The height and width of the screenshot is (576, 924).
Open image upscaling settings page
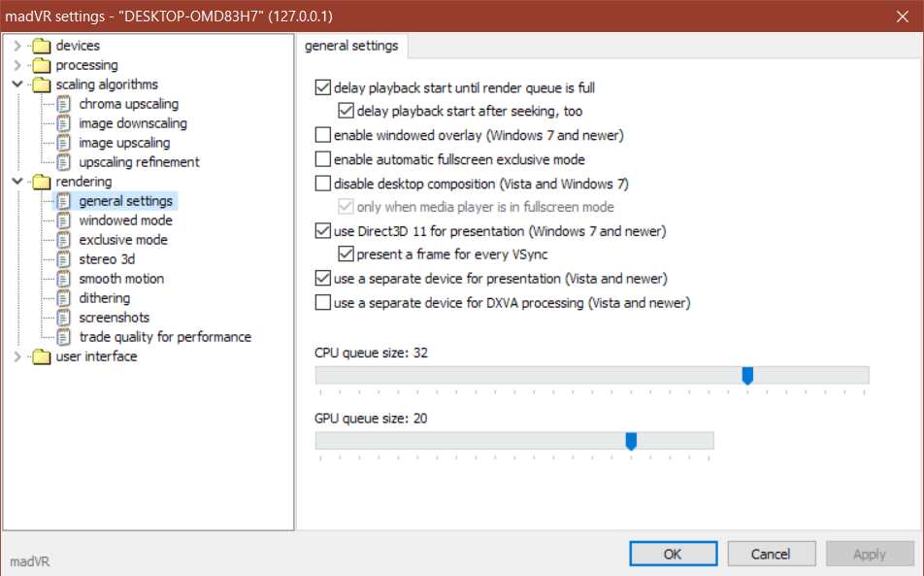124,143
